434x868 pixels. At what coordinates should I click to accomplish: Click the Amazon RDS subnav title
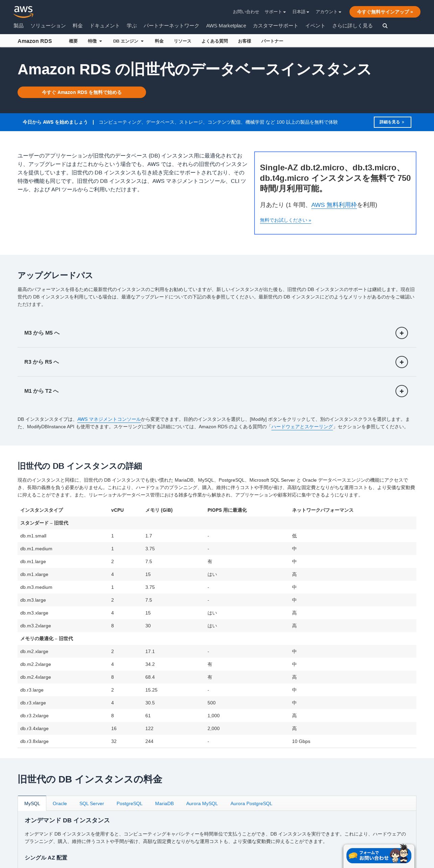click(x=35, y=41)
